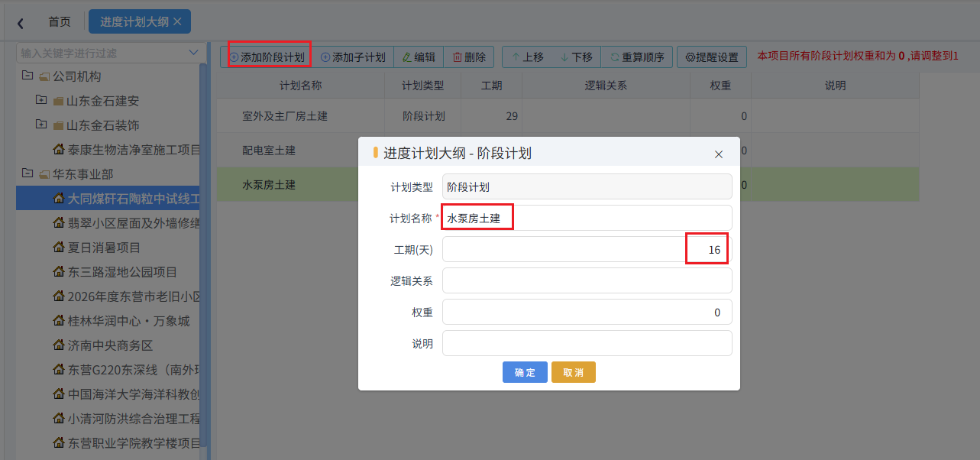This screenshot has width=980, height=460.
Task: Click house icon of 济南中央商务区
Action: tap(59, 345)
